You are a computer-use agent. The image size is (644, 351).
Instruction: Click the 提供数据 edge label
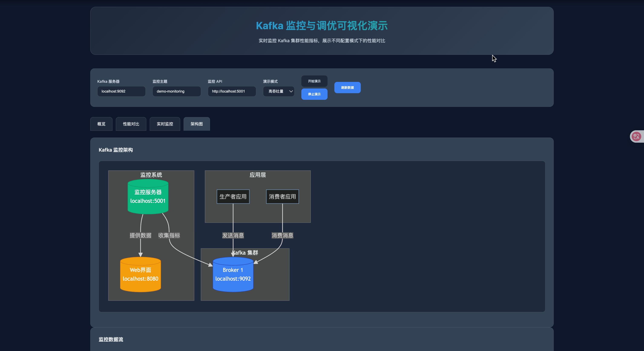coord(141,235)
